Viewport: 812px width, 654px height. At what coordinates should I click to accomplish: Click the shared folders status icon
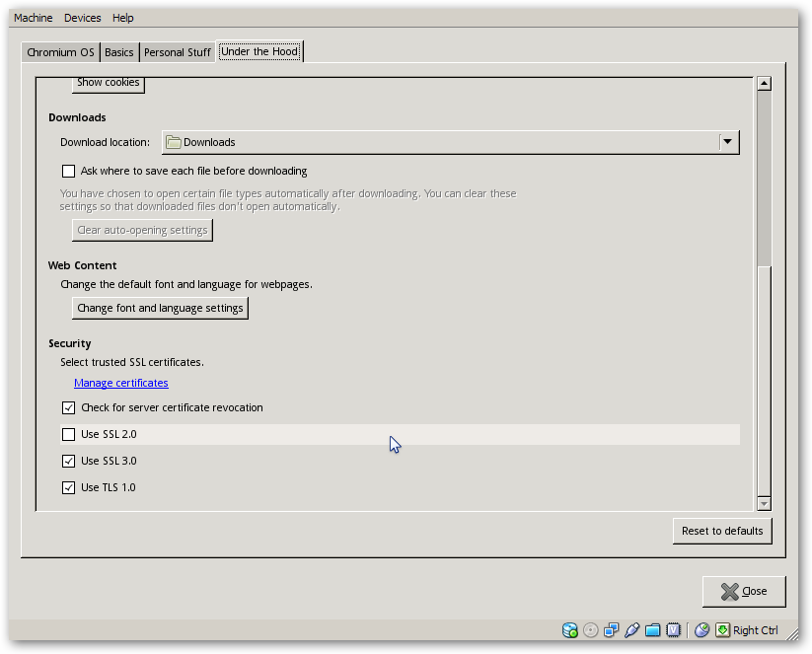coord(652,630)
